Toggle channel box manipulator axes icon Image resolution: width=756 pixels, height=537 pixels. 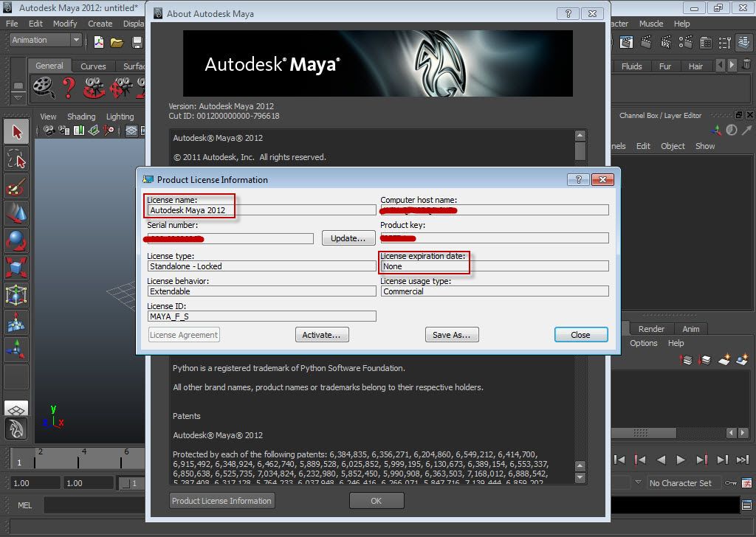(716, 130)
